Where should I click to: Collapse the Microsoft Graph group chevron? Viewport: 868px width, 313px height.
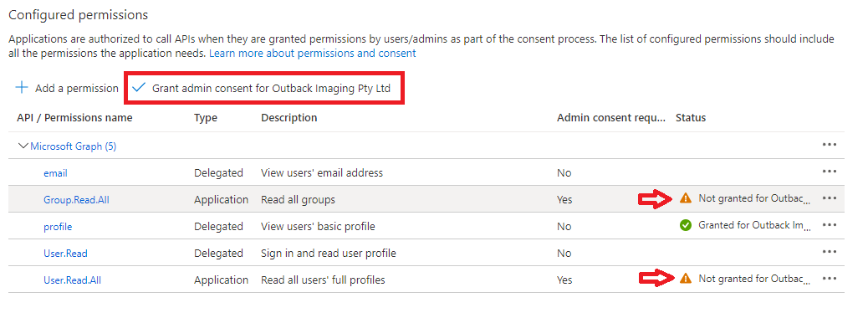point(23,146)
